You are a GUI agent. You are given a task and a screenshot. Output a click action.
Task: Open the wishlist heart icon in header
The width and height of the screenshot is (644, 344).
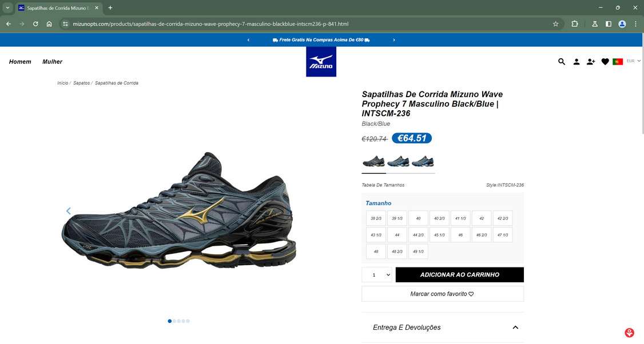[605, 62]
